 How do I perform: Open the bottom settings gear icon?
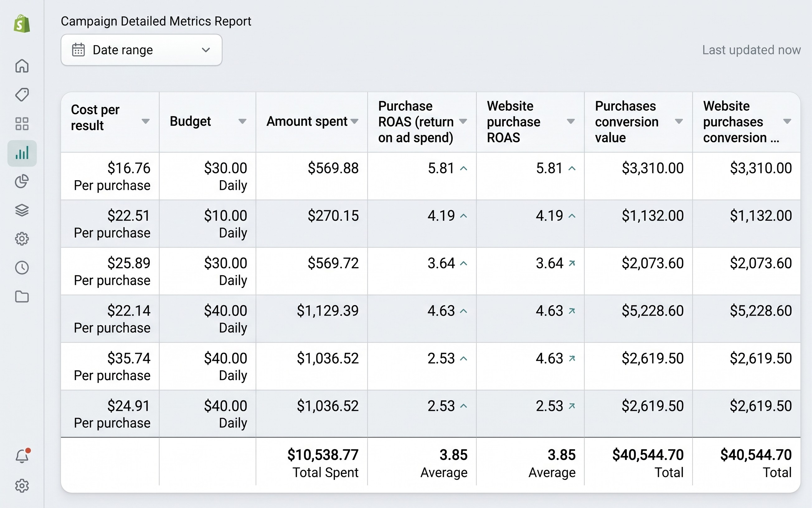point(22,486)
